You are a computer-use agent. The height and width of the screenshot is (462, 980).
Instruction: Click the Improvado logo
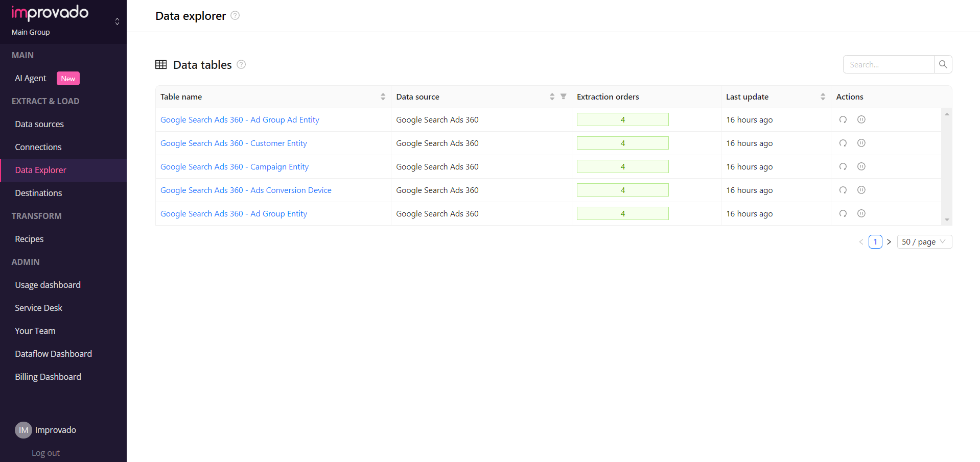click(50, 12)
